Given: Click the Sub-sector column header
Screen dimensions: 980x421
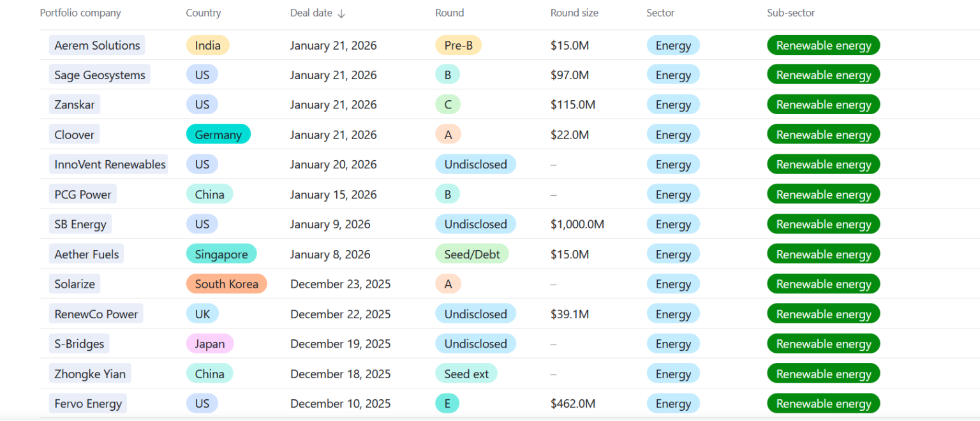Looking at the screenshot, I should (x=791, y=13).
